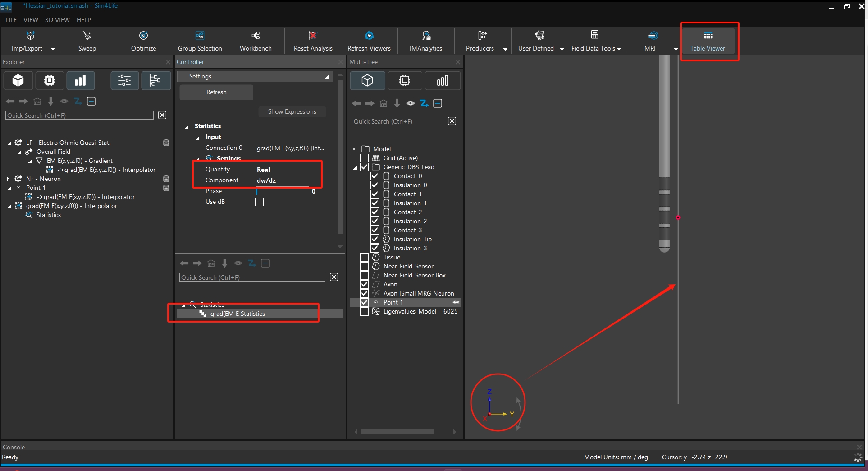Expand the Nr - Neuron tree node
Image resolution: width=868 pixels, height=471 pixels.
8,179
